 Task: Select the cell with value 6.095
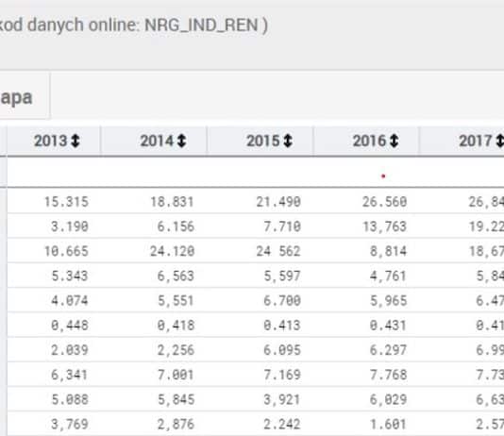click(282, 350)
